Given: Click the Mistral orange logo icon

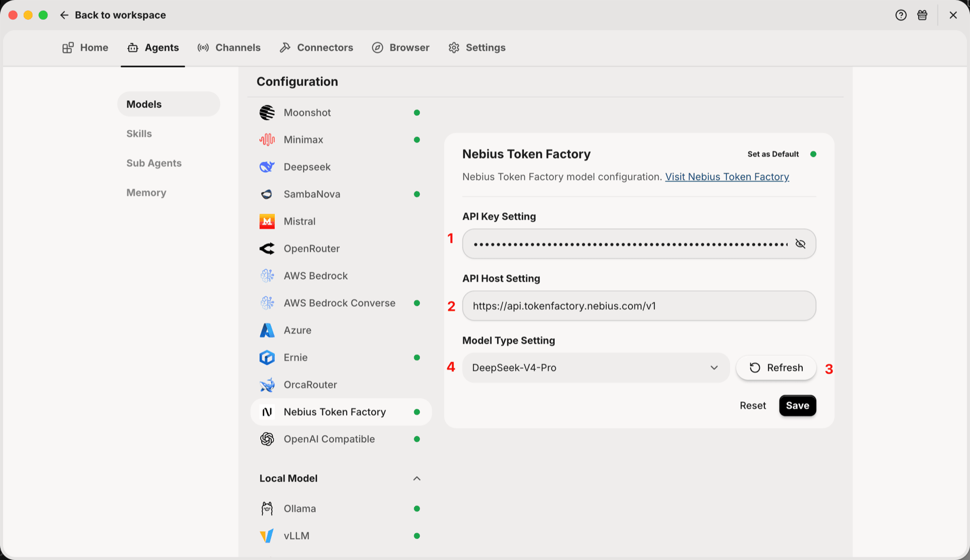Looking at the screenshot, I should (267, 222).
